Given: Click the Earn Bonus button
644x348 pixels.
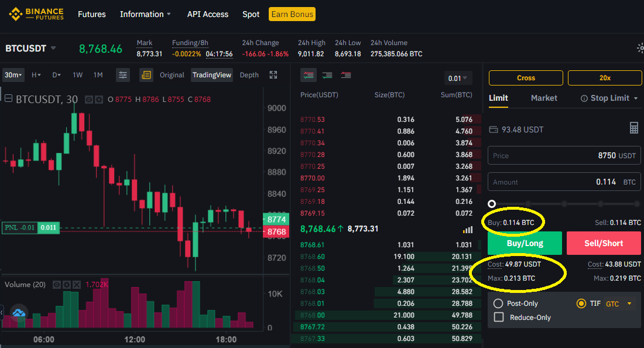Looking at the screenshot, I should click(292, 15).
